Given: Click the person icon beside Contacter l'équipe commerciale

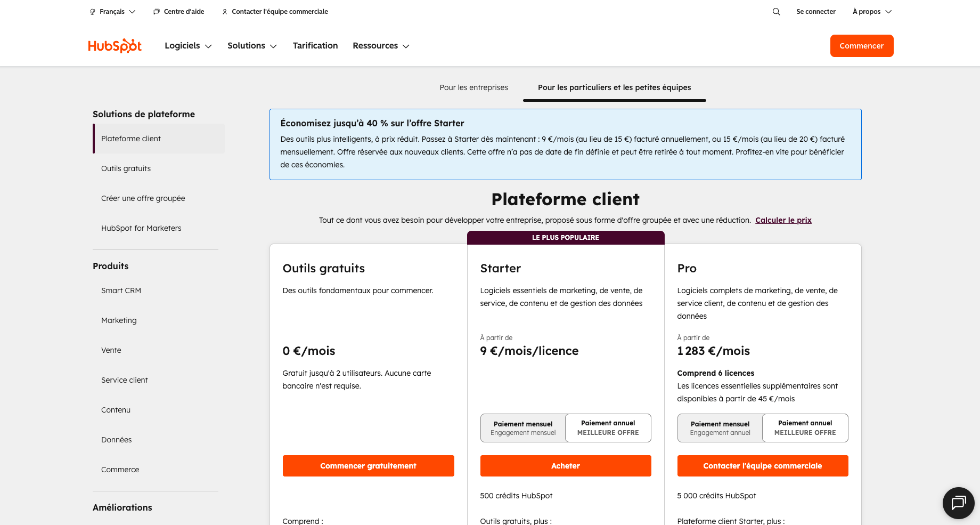Looking at the screenshot, I should tap(224, 11).
